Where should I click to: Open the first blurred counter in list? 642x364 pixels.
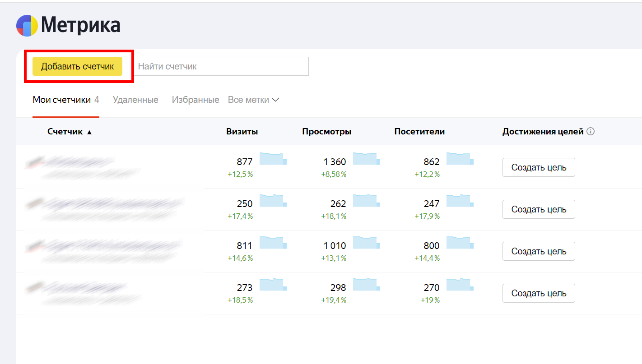77,161
